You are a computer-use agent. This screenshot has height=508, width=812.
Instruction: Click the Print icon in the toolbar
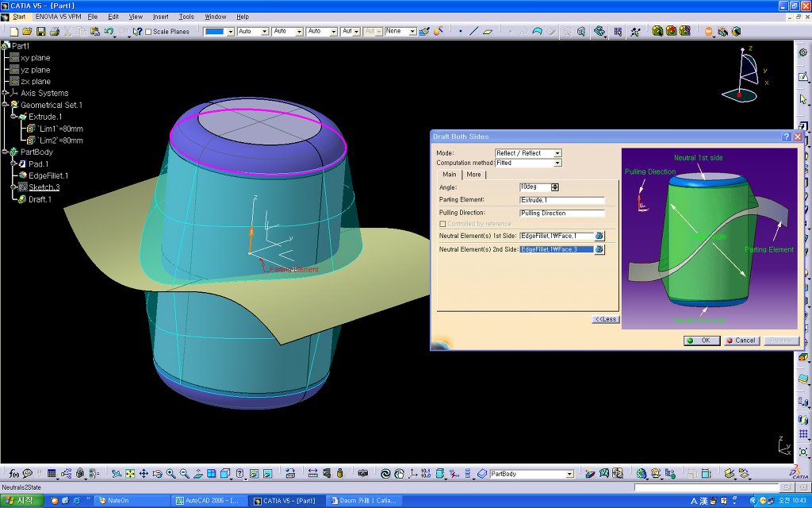[54, 32]
